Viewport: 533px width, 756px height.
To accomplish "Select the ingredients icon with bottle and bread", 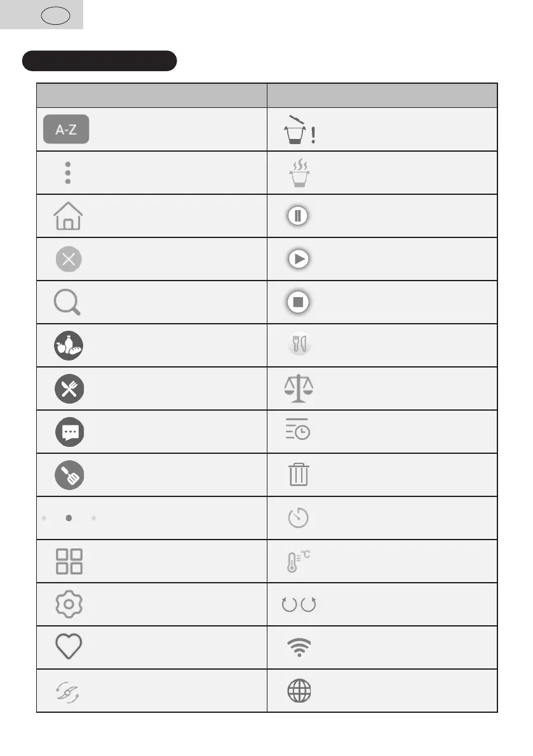I will 68,345.
